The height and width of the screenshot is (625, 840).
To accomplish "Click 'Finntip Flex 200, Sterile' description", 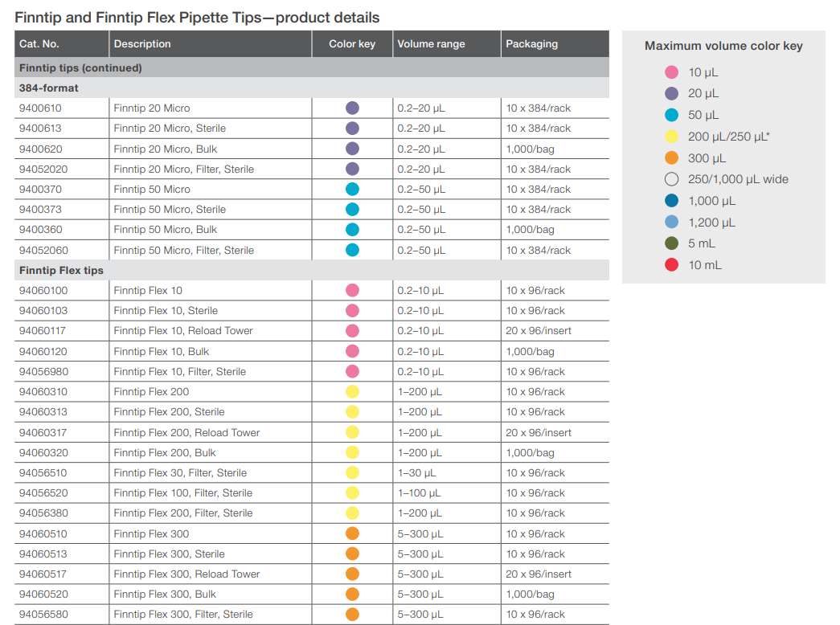I will tap(169, 412).
